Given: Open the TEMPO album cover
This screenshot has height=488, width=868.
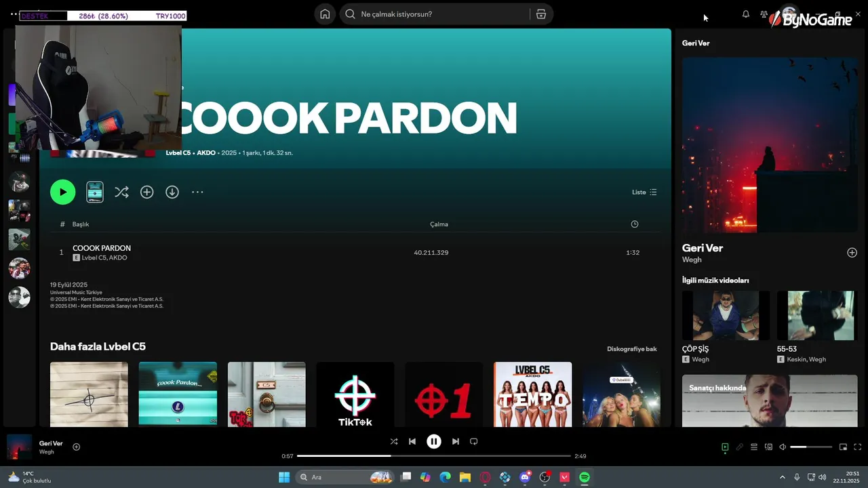Looking at the screenshot, I should pos(532,394).
